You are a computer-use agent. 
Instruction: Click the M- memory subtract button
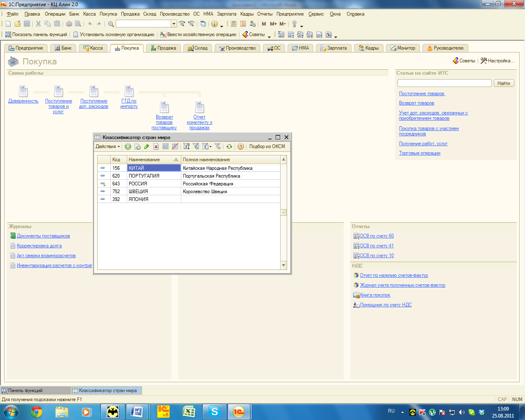(283, 24)
